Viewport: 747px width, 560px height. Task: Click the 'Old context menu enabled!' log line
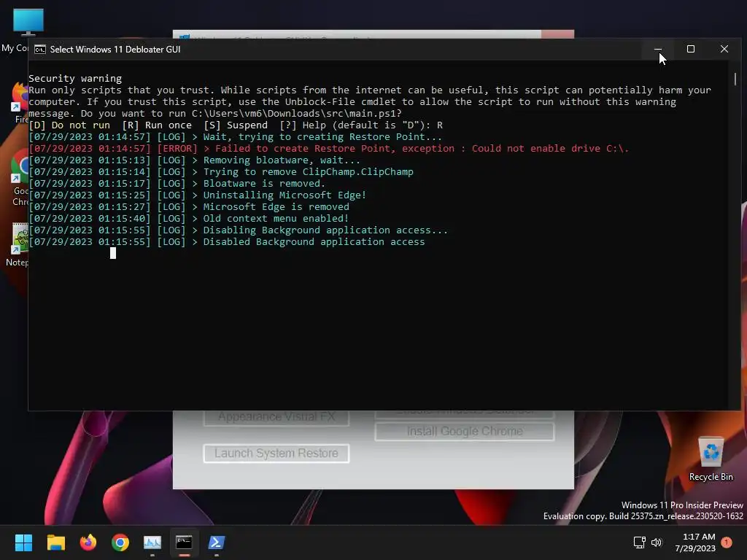click(189, 219)
